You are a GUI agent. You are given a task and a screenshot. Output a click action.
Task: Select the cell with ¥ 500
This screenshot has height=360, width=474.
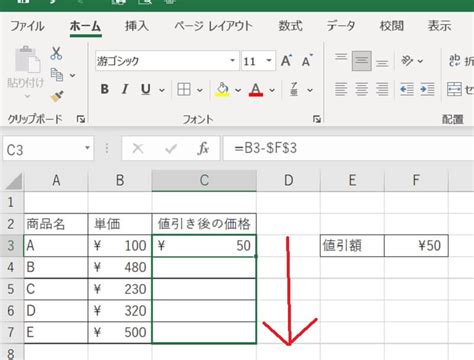tap(120, 332)
